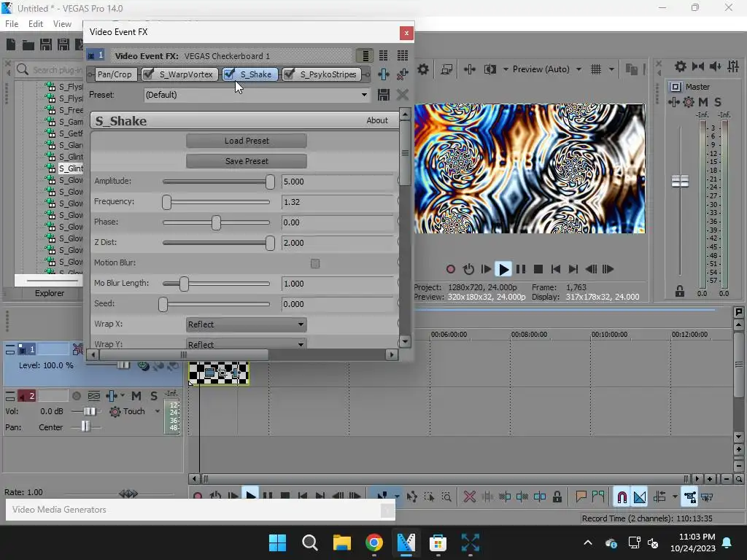Toggle preview on external monitor
The height and width of the screenshot is (560, 747).
click(x=446, y=69)
